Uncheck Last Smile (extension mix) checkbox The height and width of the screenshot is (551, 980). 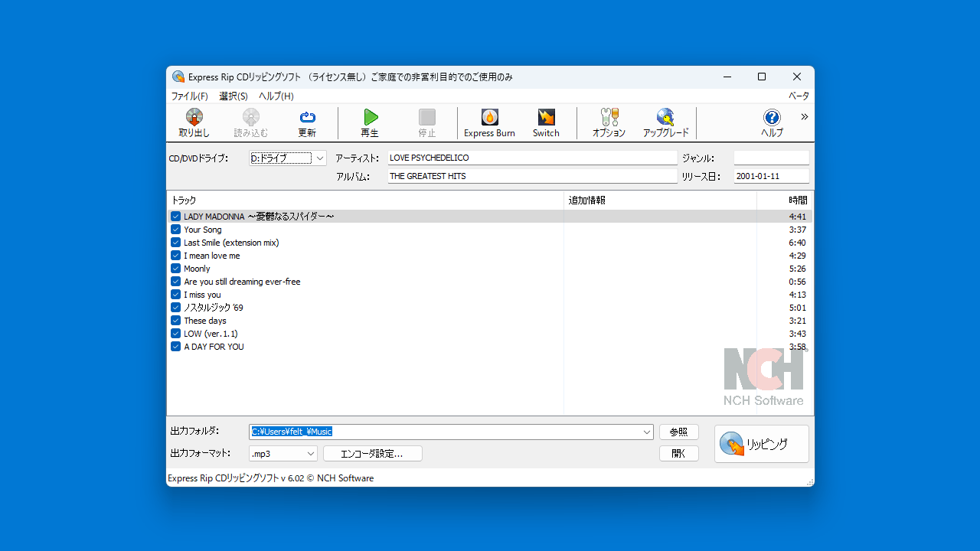175,243
